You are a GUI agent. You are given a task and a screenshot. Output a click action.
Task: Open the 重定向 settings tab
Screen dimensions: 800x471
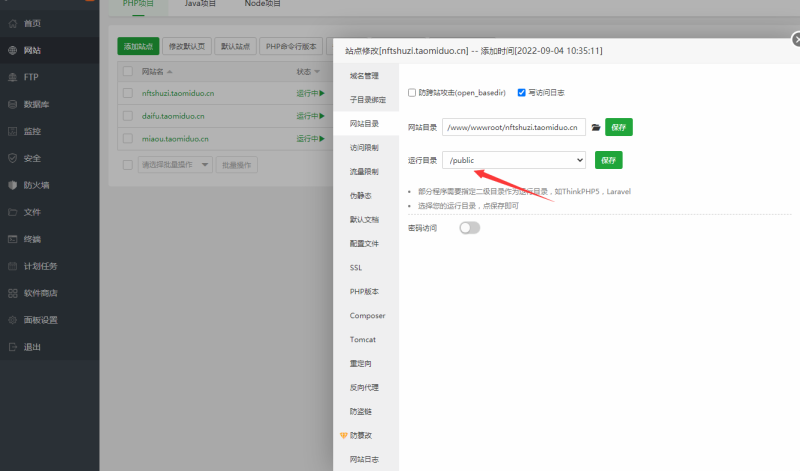(361, 363)
